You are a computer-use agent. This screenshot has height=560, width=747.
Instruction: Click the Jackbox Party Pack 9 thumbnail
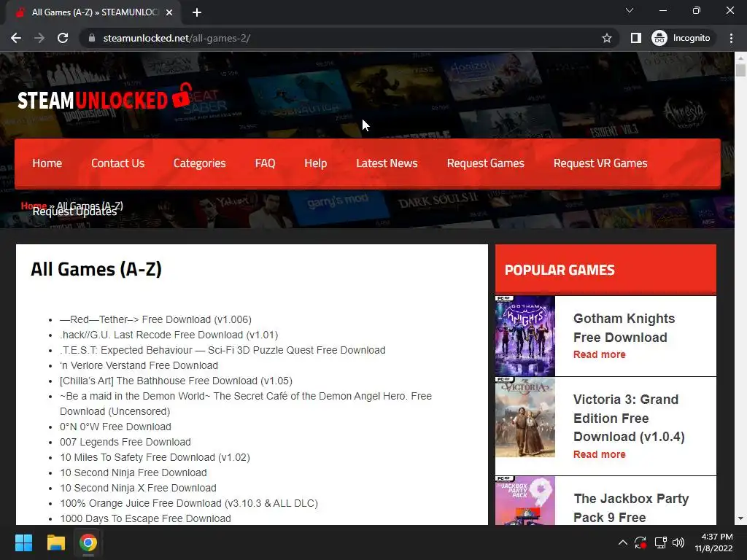click(525, 500)
